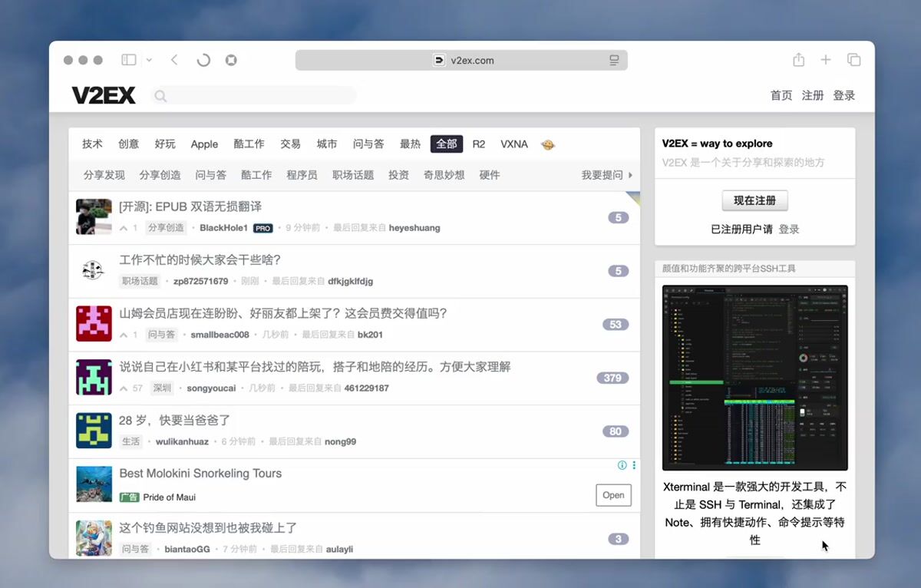Open the 分享发现 node link
This screenshot has height=588, width=921.
click(104, 175)
